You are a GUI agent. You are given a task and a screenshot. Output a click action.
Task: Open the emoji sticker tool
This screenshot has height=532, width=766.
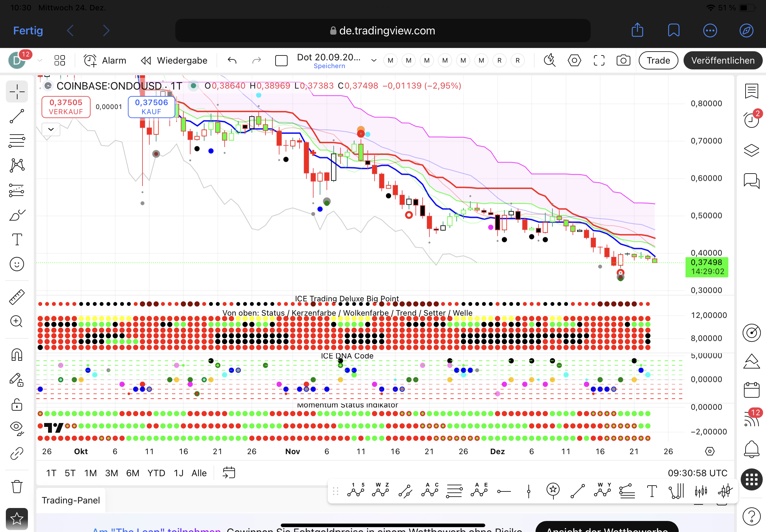tap(17, 264)
